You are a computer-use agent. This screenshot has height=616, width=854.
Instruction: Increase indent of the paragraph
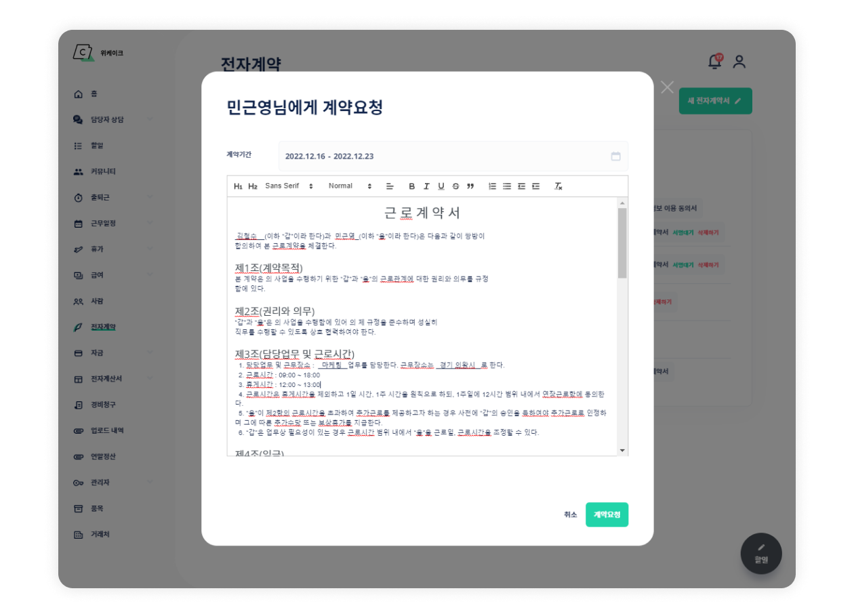click(x=536, y=186)
